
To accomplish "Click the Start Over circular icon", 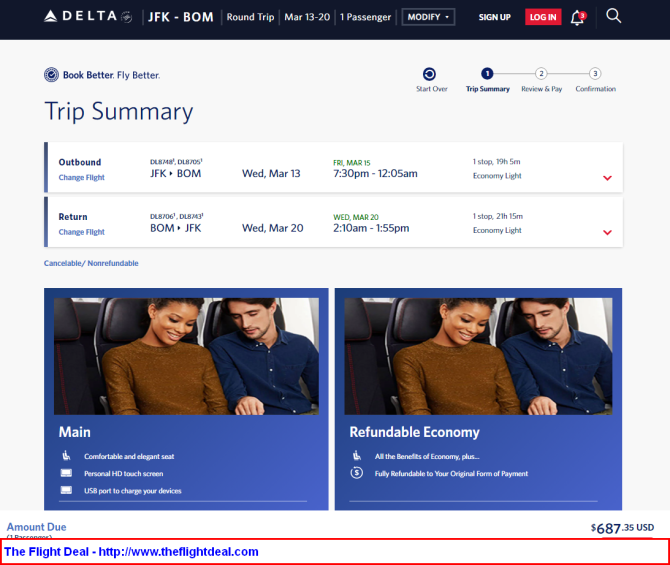I will tap(429, 74).
